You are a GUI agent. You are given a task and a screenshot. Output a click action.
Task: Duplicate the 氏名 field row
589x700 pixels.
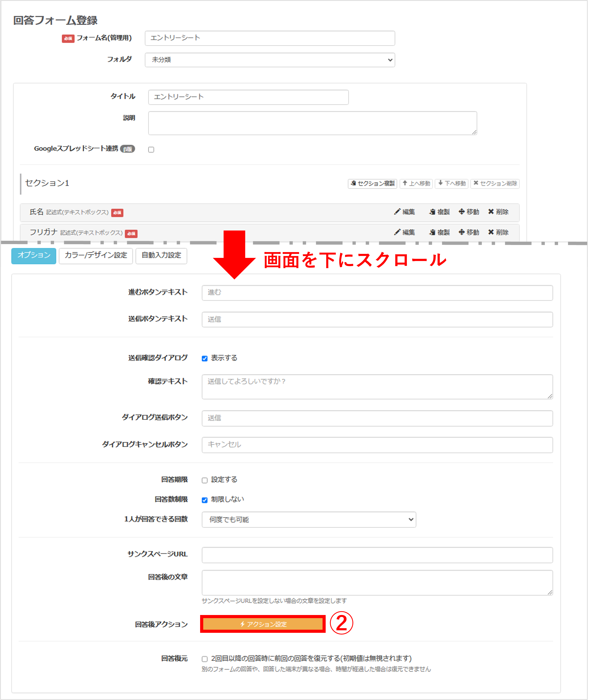pyautogui.click(x=440, y=212)
